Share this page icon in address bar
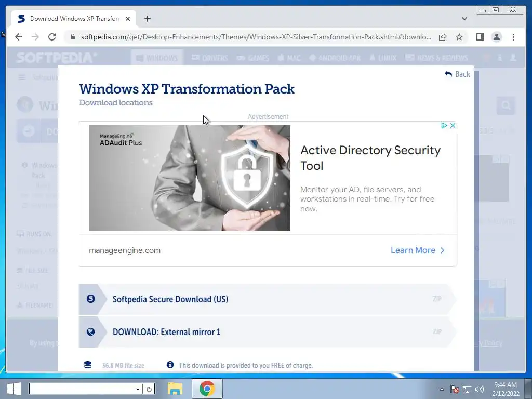 pos(443,37)
